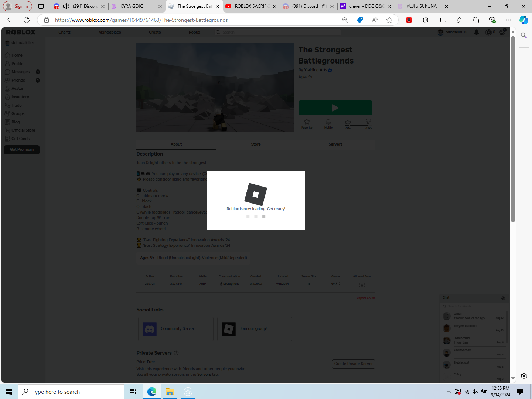Click the browser refresh icon
This screenshot has height=399, width=532.
coord(27,20)
